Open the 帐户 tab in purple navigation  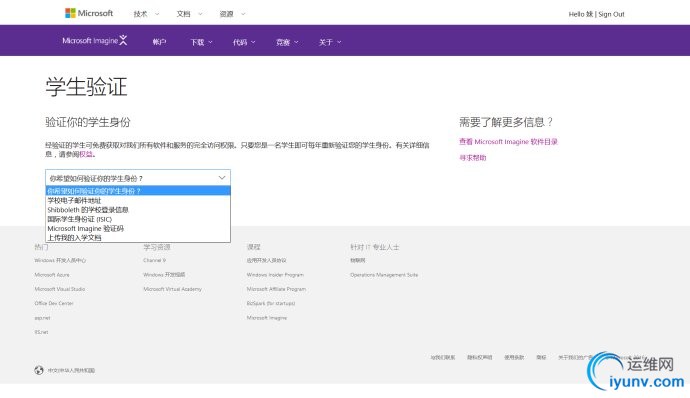pyautogui.click(x=159, y=42)
